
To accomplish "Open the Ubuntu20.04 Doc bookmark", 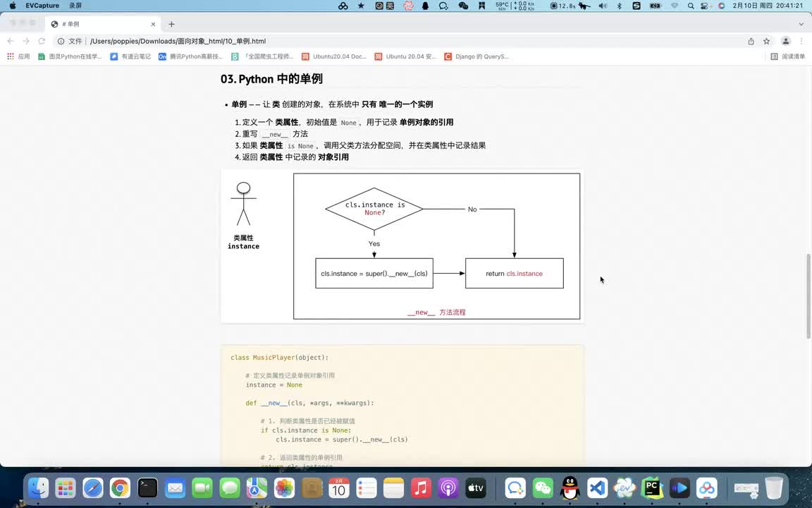I will 334,56.
